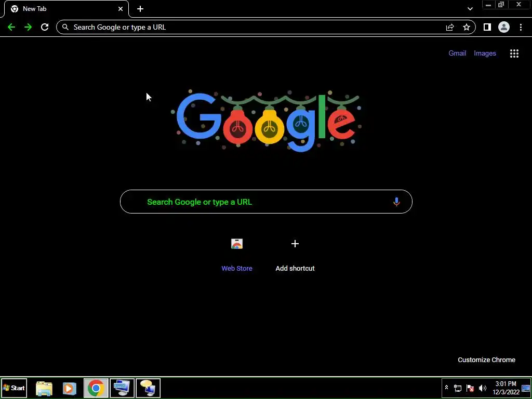Image resolution: width=532 pixels, height=399 pixels.
Task: Click the Web Store label
Action: coord(237,269)
